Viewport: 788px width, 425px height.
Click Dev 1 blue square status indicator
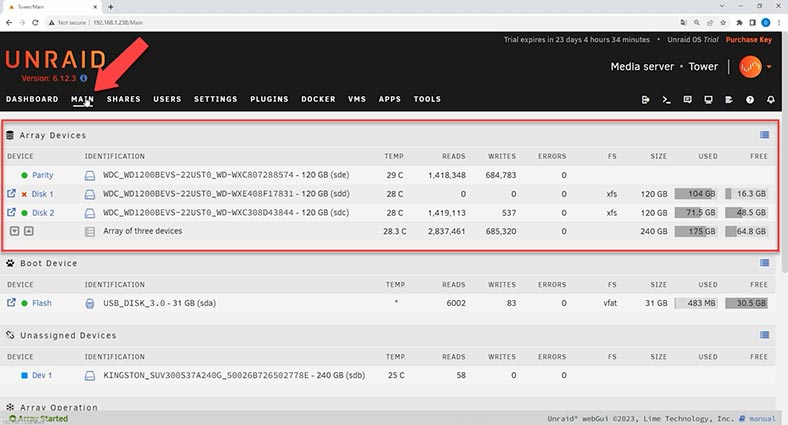point(24,375)
